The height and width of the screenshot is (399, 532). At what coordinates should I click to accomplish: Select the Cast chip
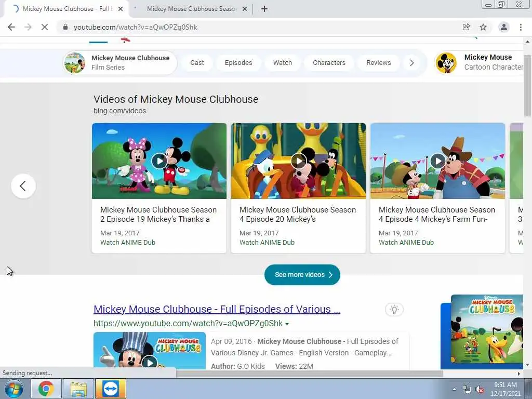197,63
